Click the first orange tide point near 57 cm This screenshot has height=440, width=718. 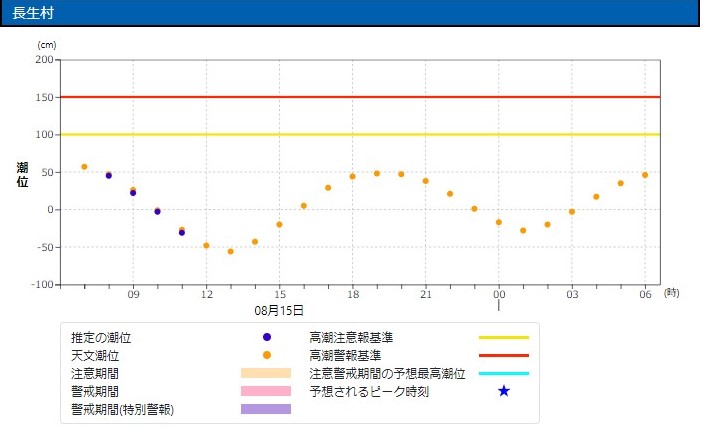click(84, 167)
